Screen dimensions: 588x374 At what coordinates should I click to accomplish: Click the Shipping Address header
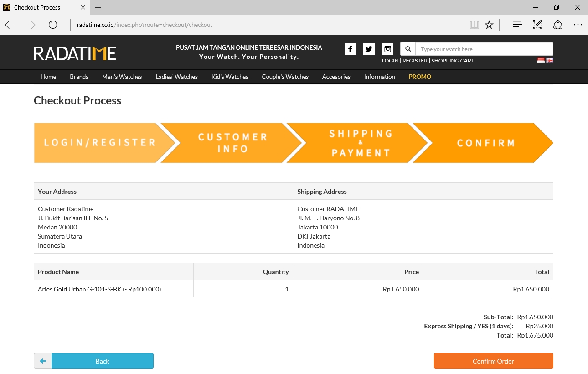click(322, 192)
